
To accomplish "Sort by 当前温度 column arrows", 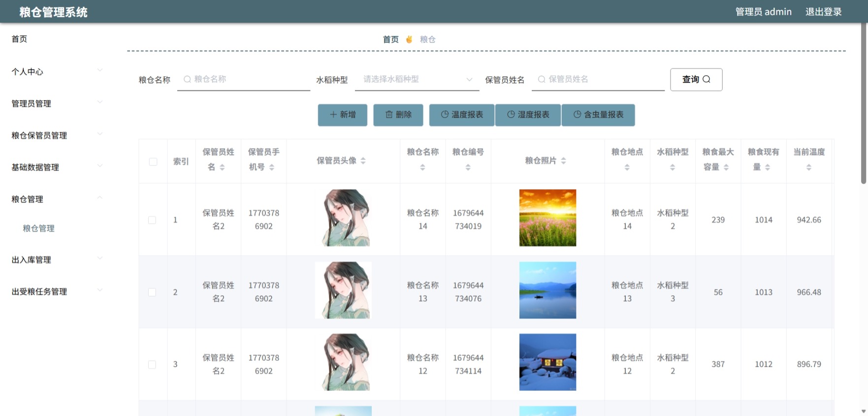I will (809, 168).
